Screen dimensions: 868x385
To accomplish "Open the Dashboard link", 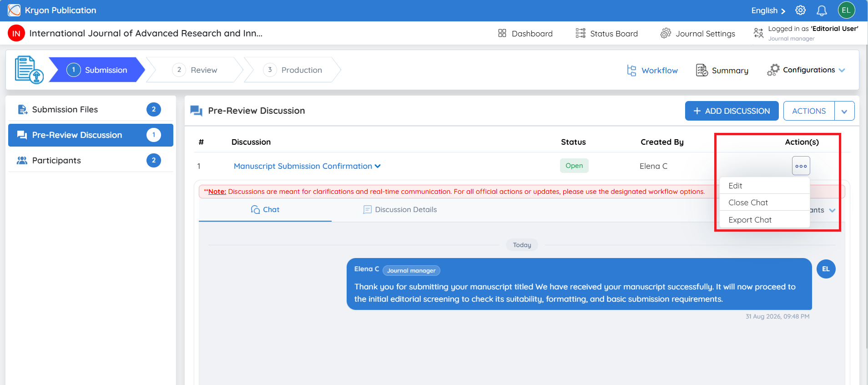I will click(x=525, y=33).
